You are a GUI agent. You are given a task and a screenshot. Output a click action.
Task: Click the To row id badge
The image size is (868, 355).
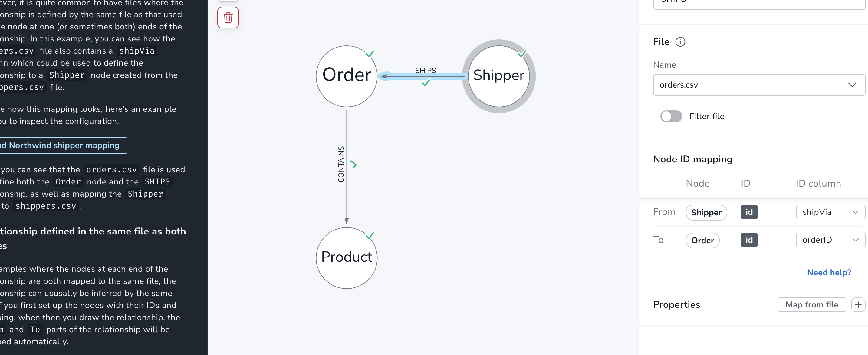749,240
